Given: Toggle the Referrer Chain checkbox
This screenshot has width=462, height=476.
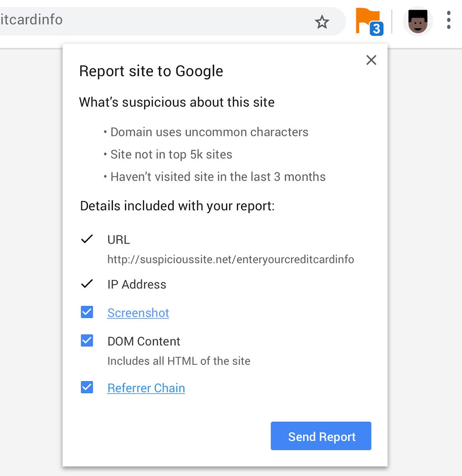Looking at the screenshot, I should pyautogui.click(x=87, y=388).
